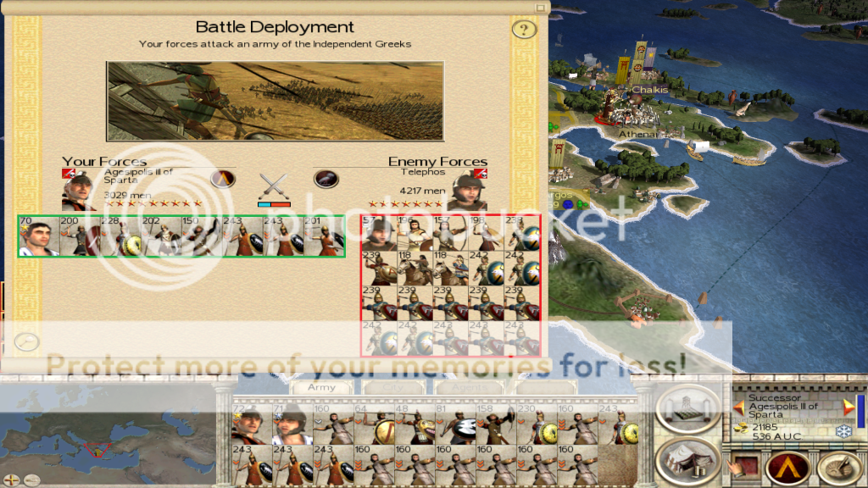This screenshot has height=488, width=868.
Task: Click the magnifying glass icon on scroll
Action: 26,341
